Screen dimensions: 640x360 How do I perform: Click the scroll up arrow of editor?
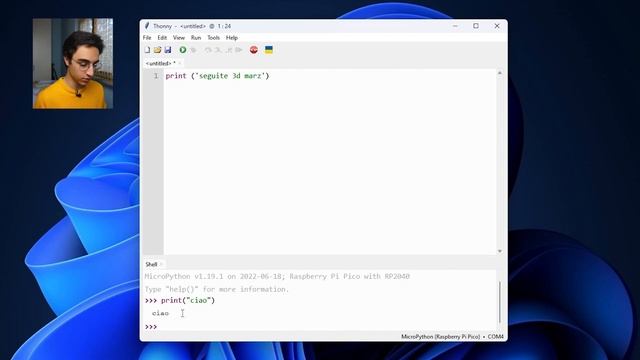tap(500, 73)
